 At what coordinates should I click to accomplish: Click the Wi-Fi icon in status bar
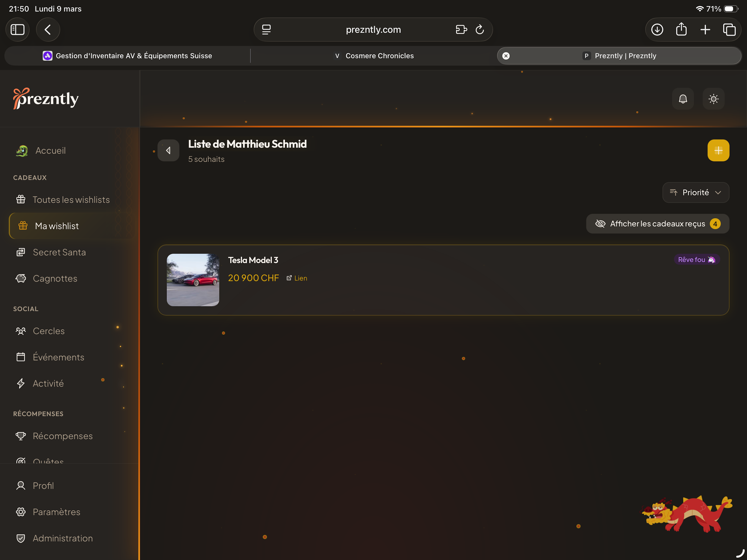[x=700, y=9]
